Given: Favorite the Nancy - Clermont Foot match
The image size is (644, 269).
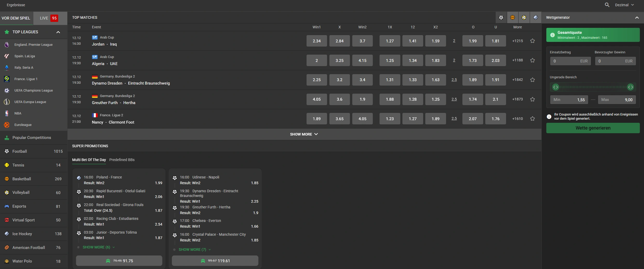Looking at the screenshot, I should [533, 119].
